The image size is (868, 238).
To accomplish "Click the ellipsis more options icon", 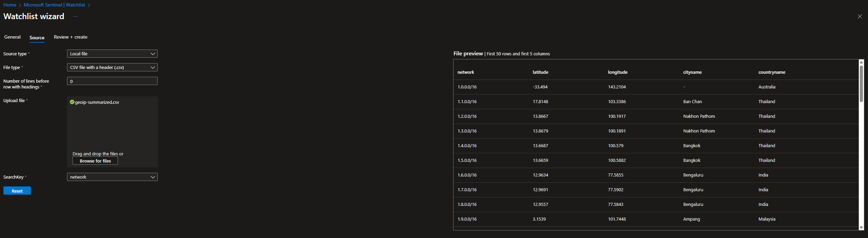I will tap(75, 16).
